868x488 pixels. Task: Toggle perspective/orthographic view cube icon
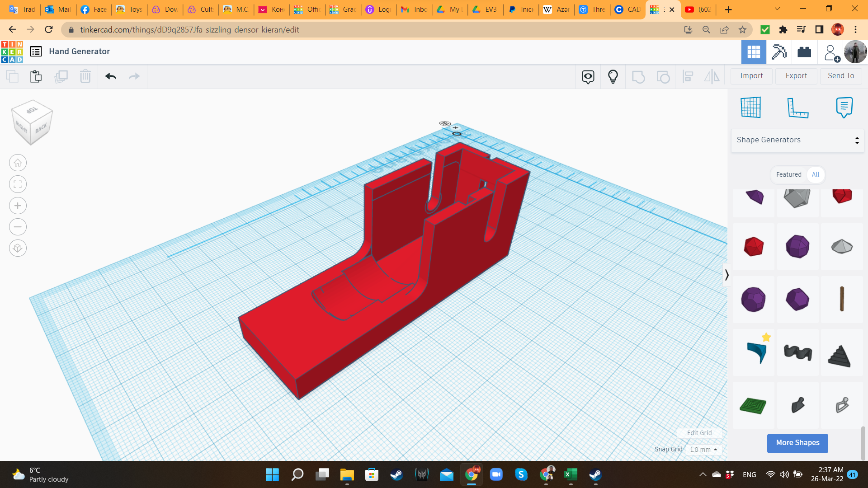pyautogui.click(x=18, y=248)
